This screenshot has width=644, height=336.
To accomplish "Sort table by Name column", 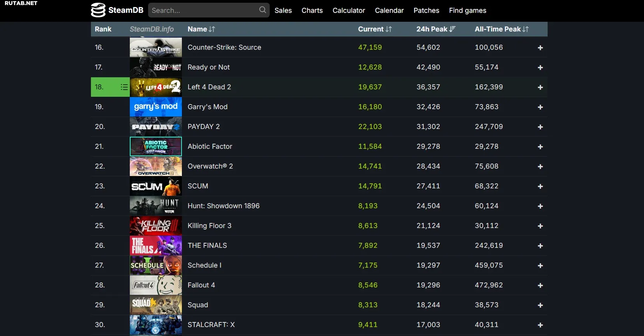I will pos(201,29).
